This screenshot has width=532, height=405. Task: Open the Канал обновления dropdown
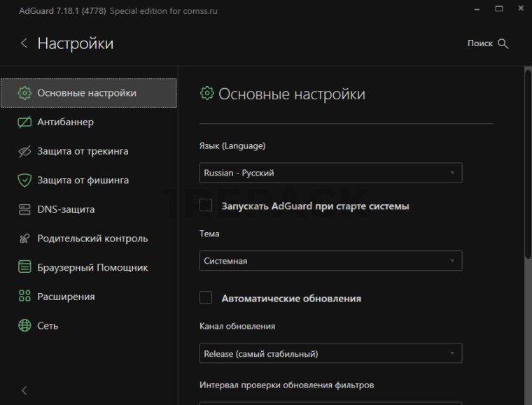[330, 353]
